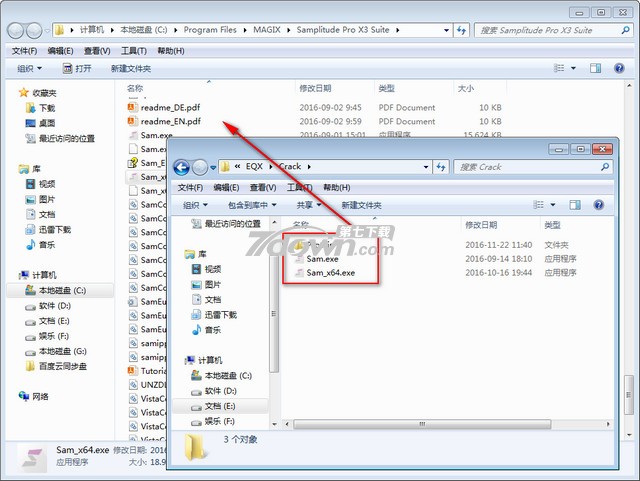Toggle preview pane in Crack window
This screenshot has height=481, width=640.
tap(575, 205)
